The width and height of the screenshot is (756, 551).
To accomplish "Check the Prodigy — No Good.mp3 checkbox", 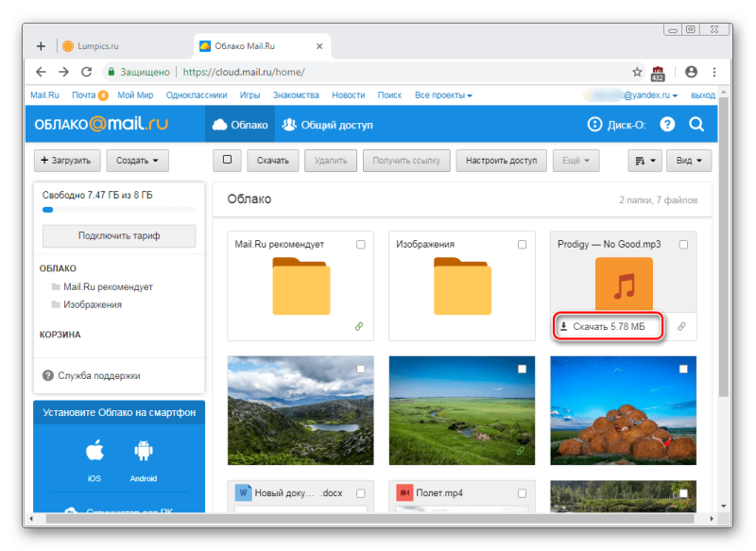I will (683, 245).
